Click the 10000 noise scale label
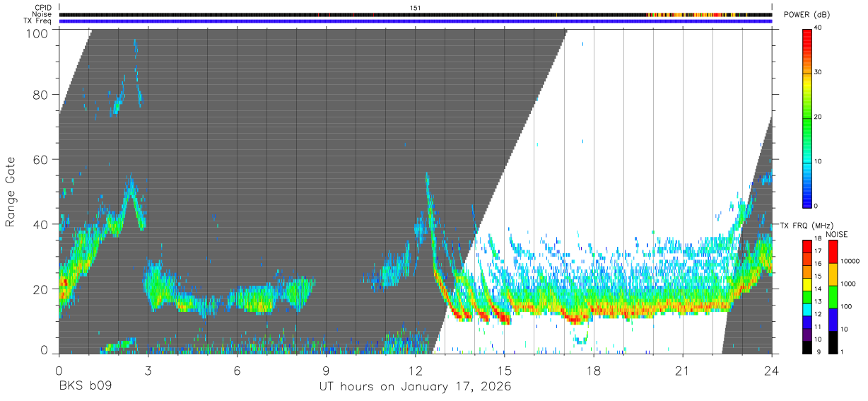This screenshot has height=401, width=868. coord(849,261)
